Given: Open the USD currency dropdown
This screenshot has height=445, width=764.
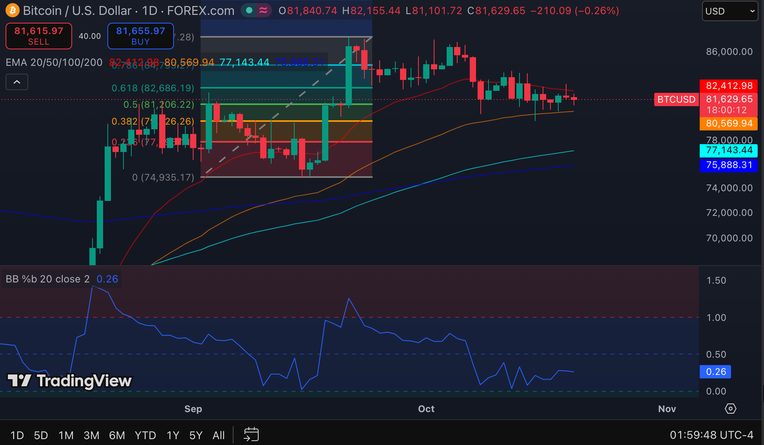Looking at the screenshot, I should [729, 11].
